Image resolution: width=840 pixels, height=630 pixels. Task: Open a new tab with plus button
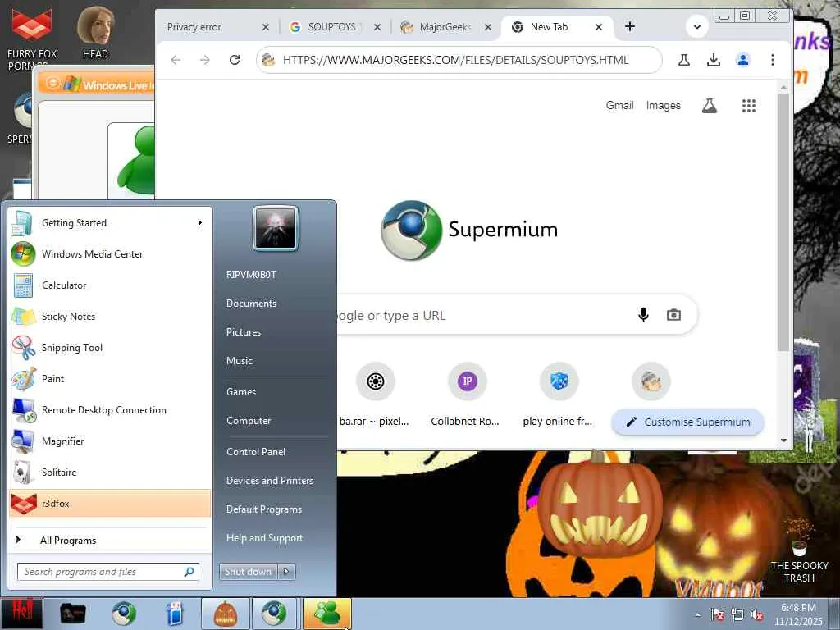[630, 26]
